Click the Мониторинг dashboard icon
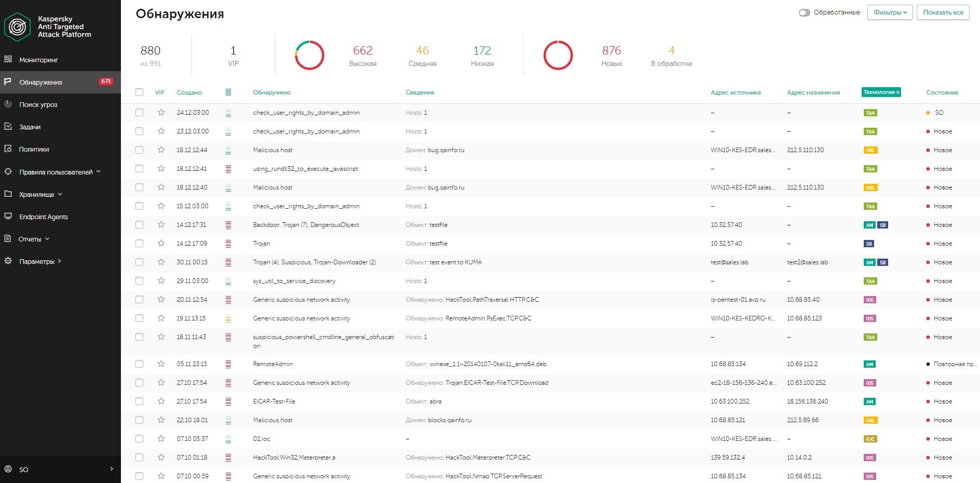Viewport: 980px width, 483px height. click(8, 59)
